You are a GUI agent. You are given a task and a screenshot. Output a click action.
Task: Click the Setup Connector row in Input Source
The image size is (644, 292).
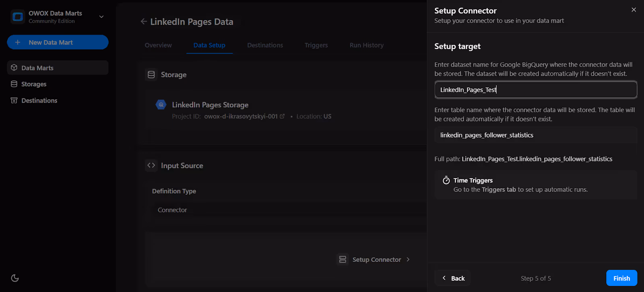pyautogui.click(x=374, y=259)
